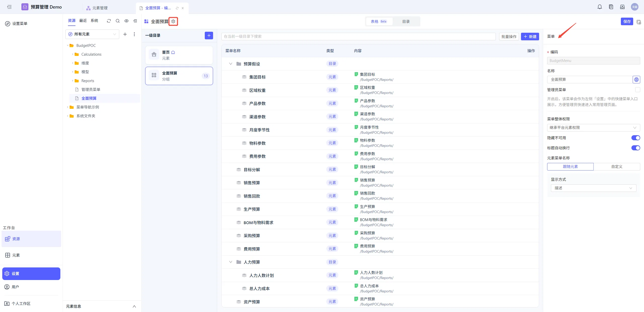Screen dimensions: 644x312
Task: Switch to the 最近 tab
Action: pyautogui.click(x=83, y=21)
